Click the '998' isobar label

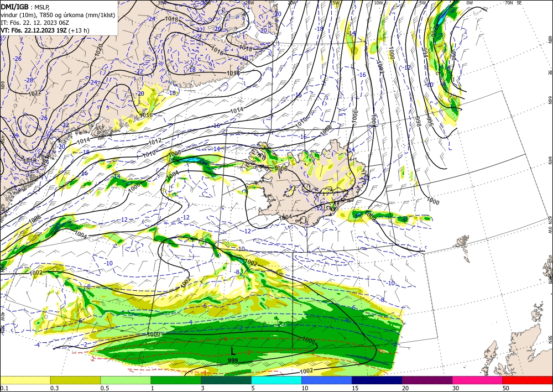418,122
